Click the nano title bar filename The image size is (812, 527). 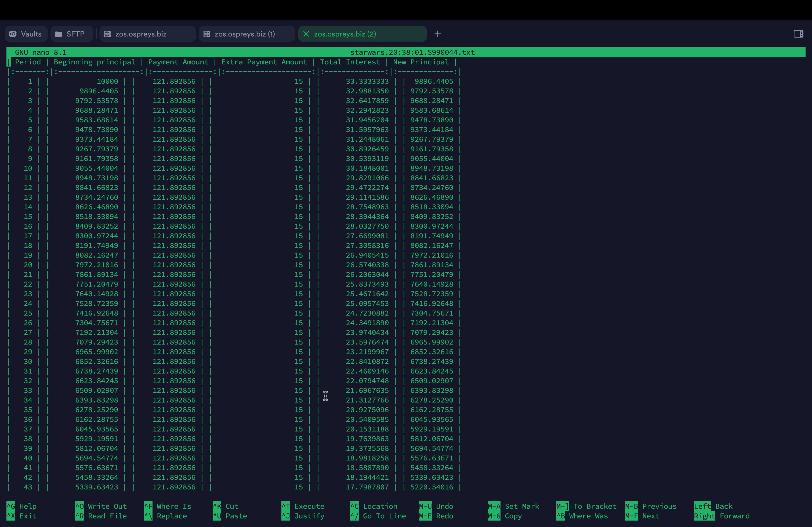[x=412, y=52]
